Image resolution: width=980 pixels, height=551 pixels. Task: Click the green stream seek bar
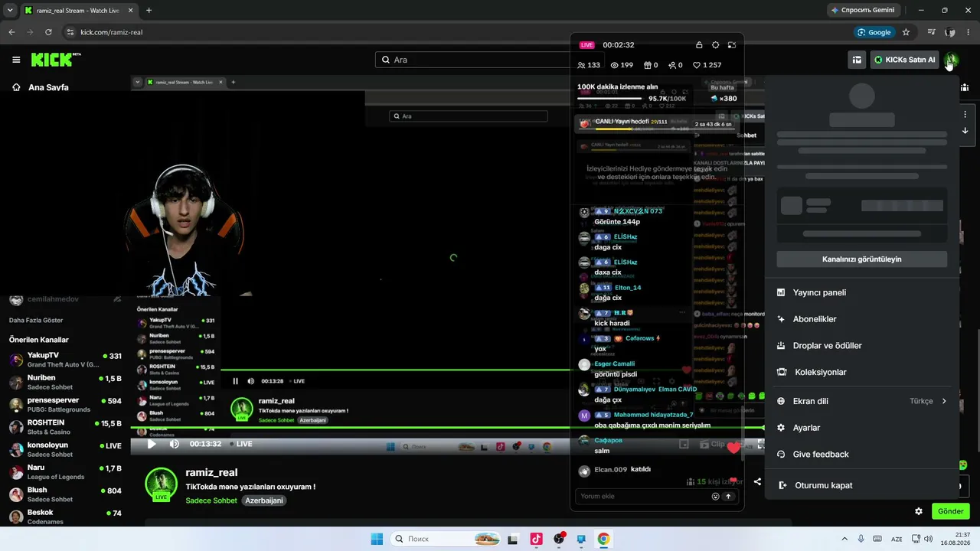(447, 429)
